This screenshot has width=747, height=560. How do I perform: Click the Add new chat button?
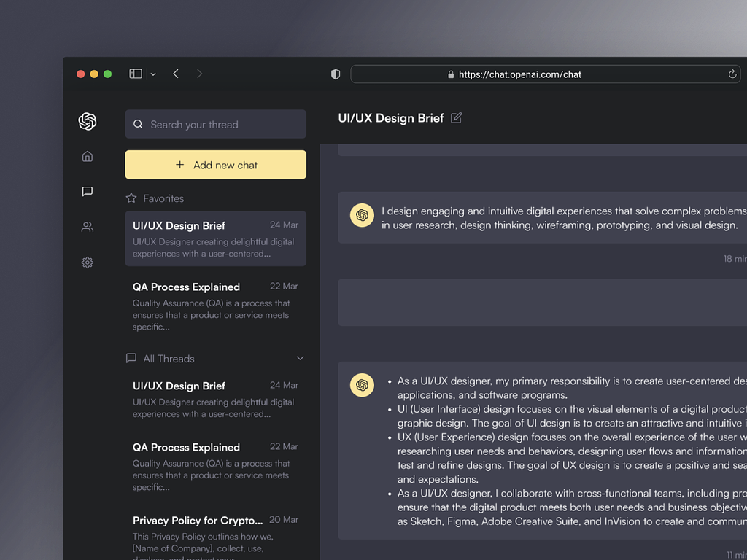coord(216,165)
